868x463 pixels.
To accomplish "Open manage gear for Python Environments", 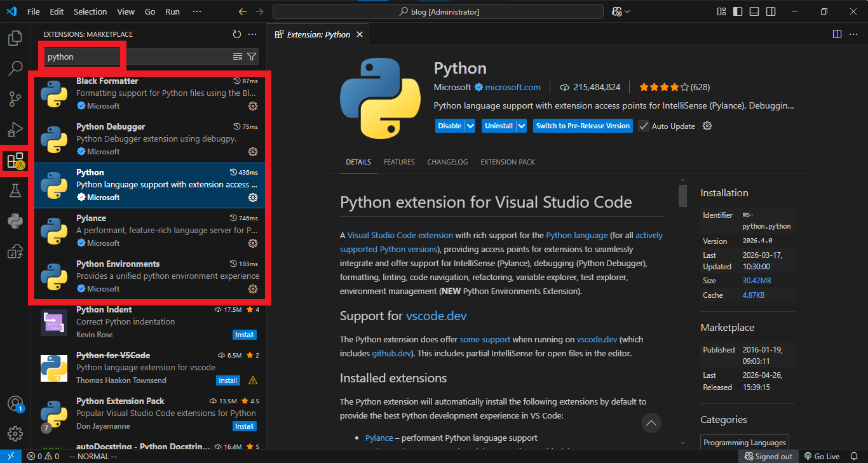I will click(x=252, y=289).
